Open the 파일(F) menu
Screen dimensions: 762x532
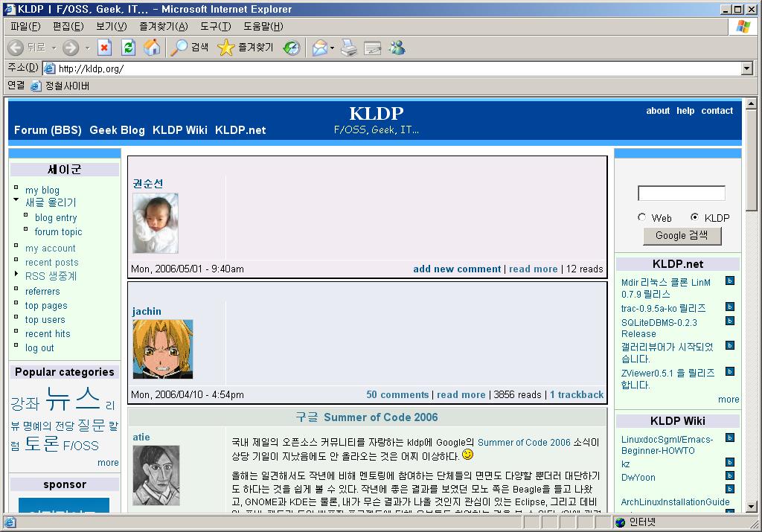pos(26,26)
